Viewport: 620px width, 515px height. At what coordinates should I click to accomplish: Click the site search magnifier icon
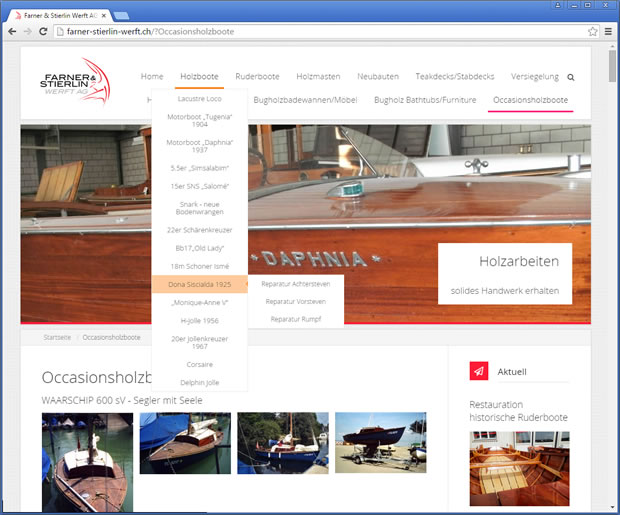571,77
